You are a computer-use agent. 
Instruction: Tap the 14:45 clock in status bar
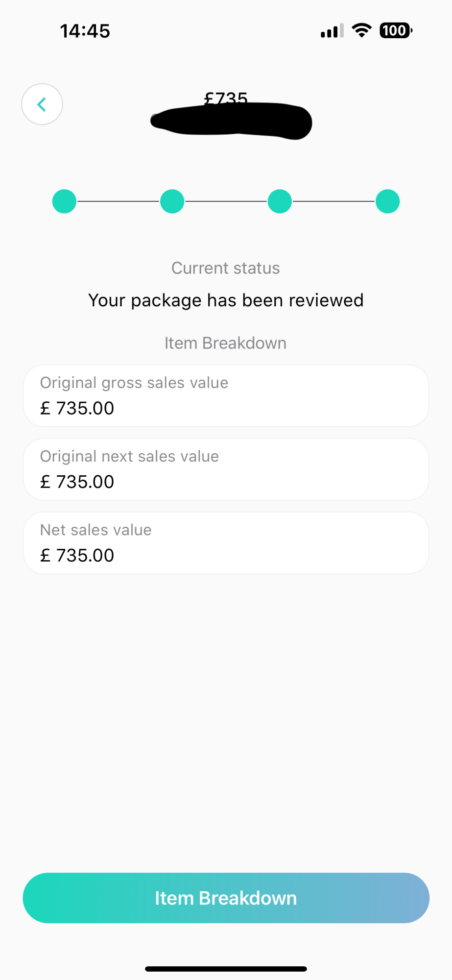point(85,31)
